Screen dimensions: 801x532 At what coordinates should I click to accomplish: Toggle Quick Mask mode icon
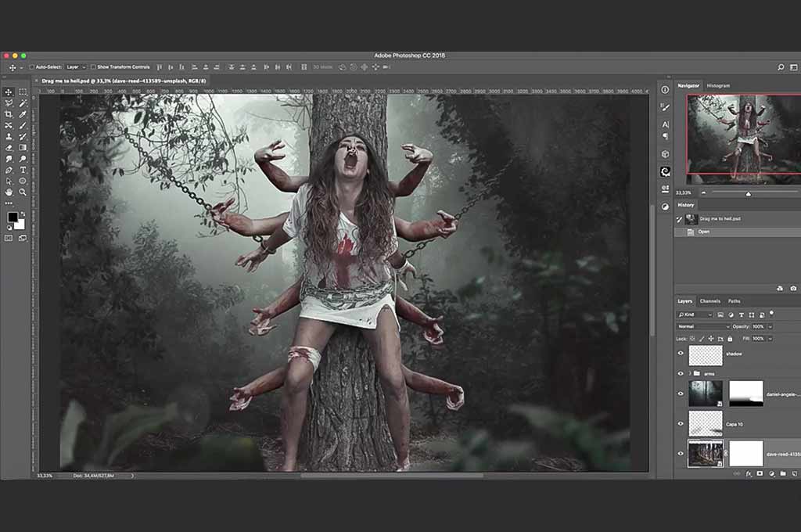[9, 238]
